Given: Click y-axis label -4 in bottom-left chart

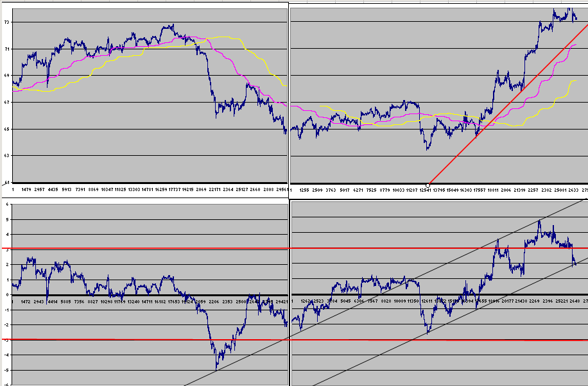Looking at the screenshot, I should [x=6, y=355].
